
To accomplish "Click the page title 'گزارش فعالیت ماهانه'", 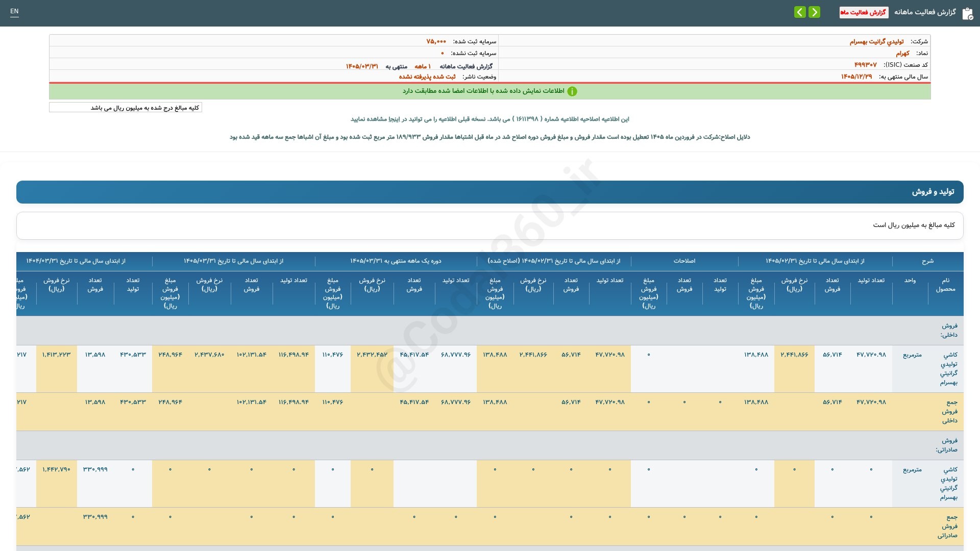I will pos(925,12).
